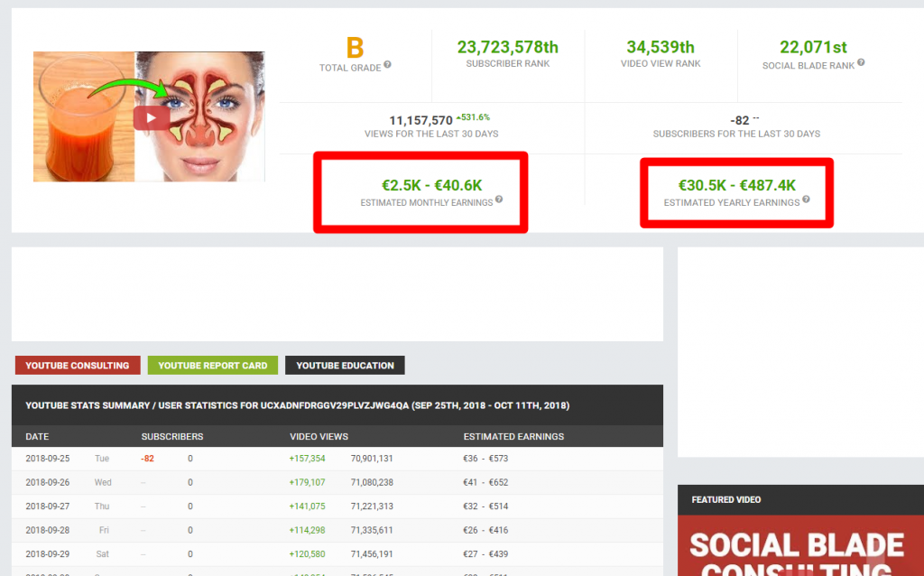
Task: Click the red -82 in Tuesday's row
Action: [x=147, y=458]
